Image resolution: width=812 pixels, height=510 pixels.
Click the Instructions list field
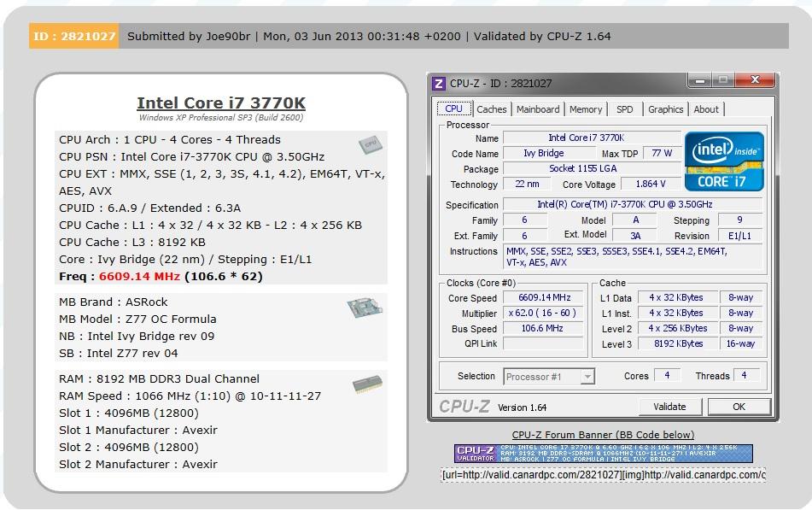(633, 256)
